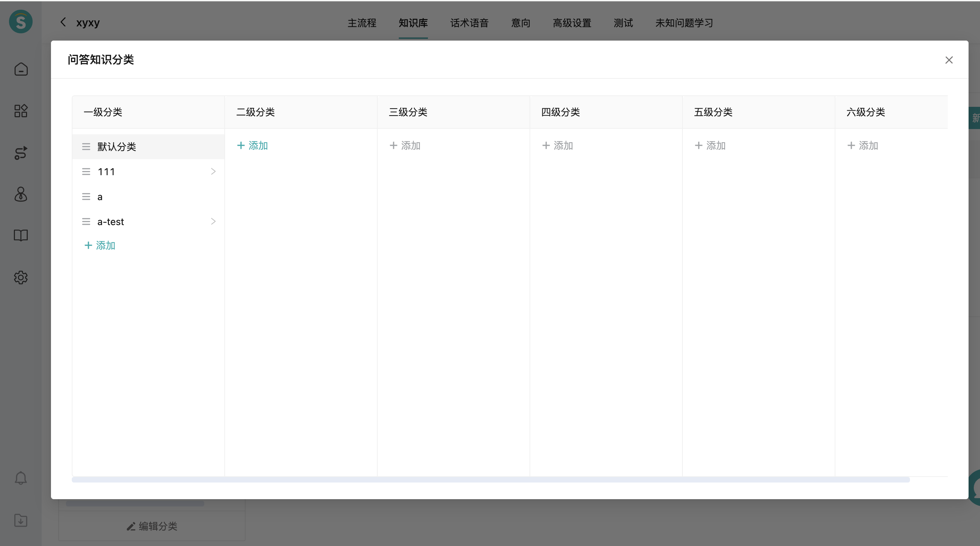Switch to 未知问题学习 tab
980x546 pixels.
[684, 23]
